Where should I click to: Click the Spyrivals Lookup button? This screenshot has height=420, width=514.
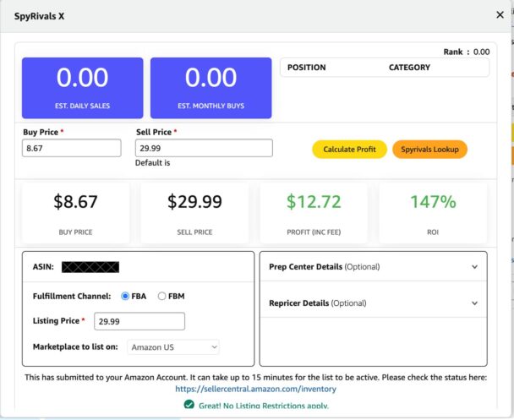[429, 150]
